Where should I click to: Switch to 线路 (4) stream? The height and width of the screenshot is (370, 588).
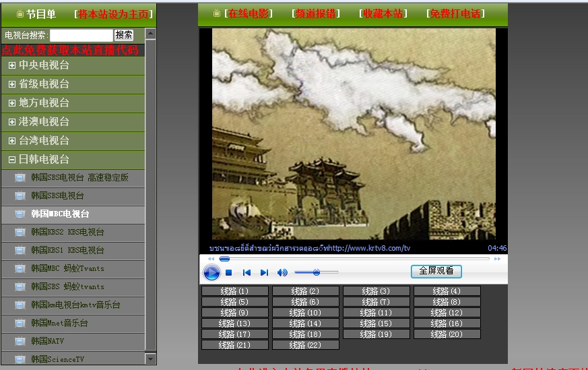tap(447, 291)
